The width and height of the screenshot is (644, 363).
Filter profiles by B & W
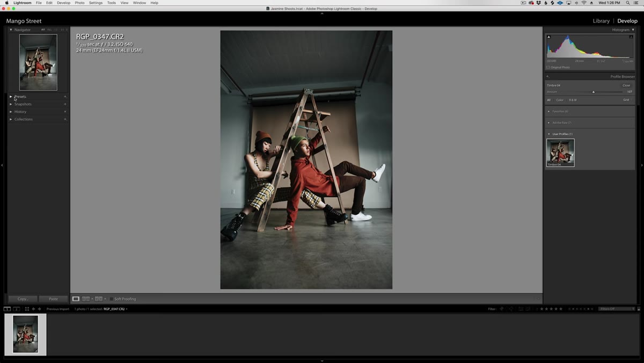(x=573, y=100)
